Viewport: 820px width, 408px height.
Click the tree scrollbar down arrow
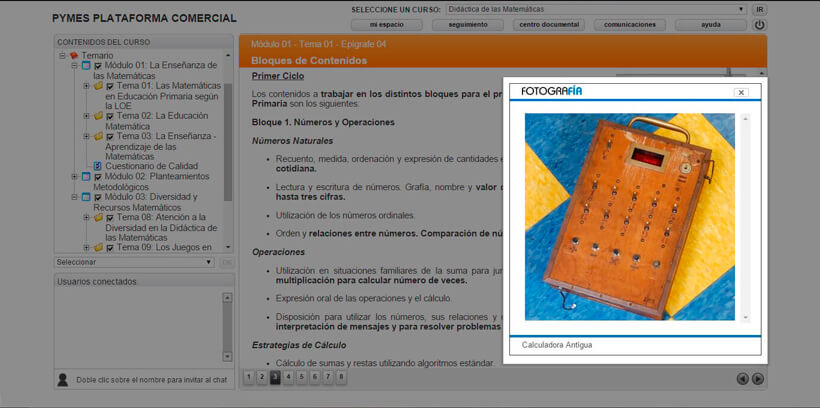(x=228, y=247)
